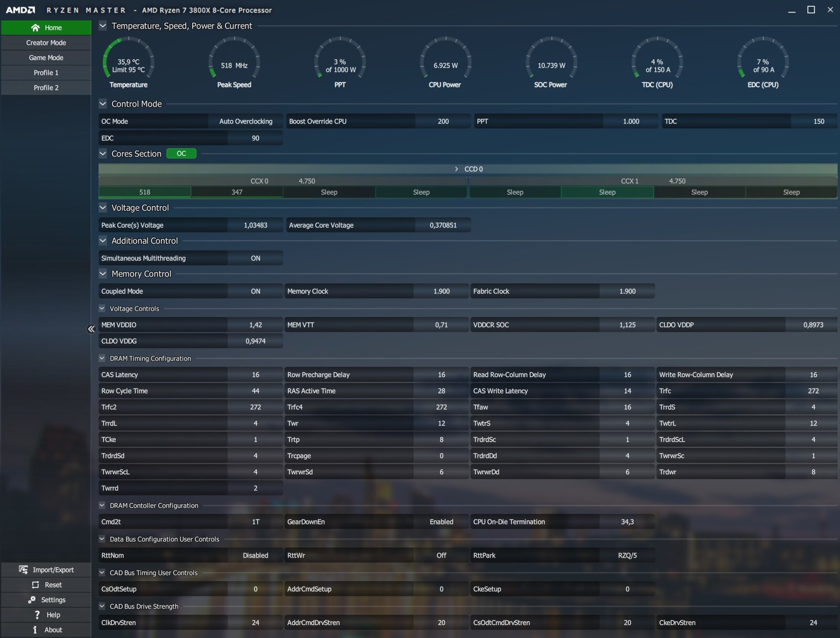This screenshot has width=840, height=638.
Task: Click RttWr Off value
Action: click(442, 555)
